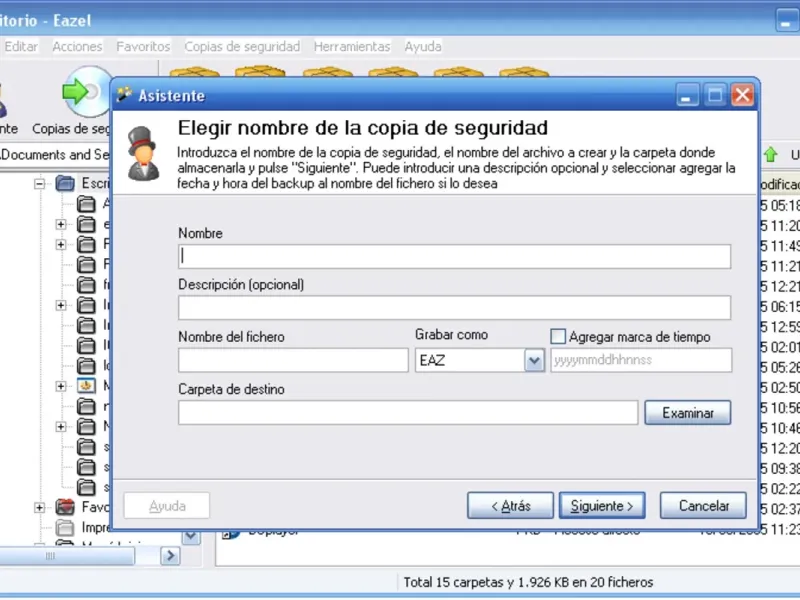
Task: Click the tree panel horizontal scrollbar thumb
Action: 66,556
